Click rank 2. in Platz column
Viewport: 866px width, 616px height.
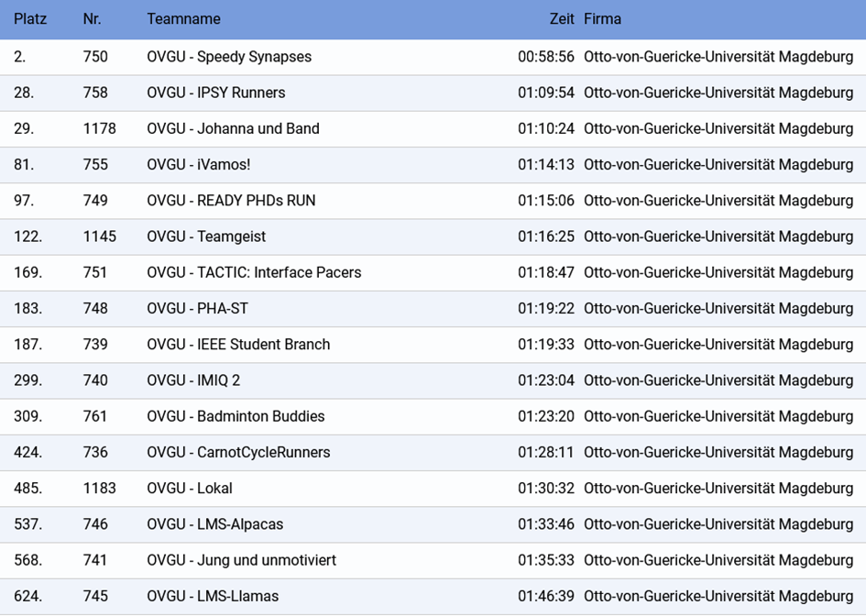click(x=20, y=57)
